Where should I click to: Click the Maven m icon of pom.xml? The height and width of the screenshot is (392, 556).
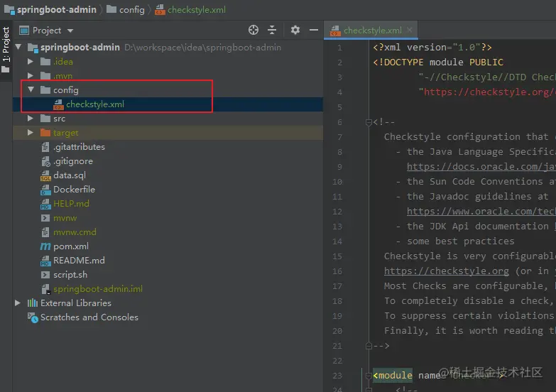pos(45,246)
